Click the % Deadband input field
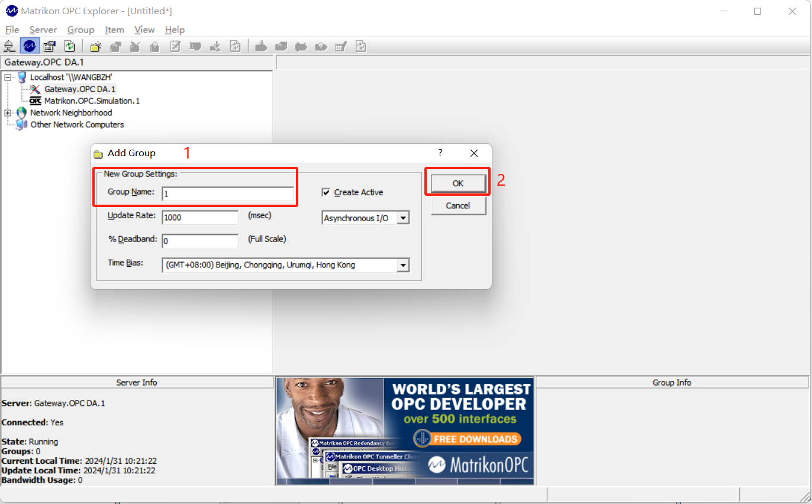The image size is (812, 504). [200, 241]
